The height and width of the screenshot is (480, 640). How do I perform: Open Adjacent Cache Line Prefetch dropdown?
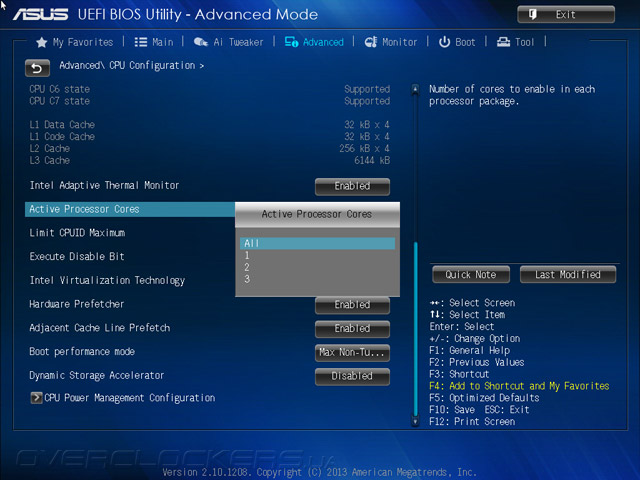[x=352, y=329]
